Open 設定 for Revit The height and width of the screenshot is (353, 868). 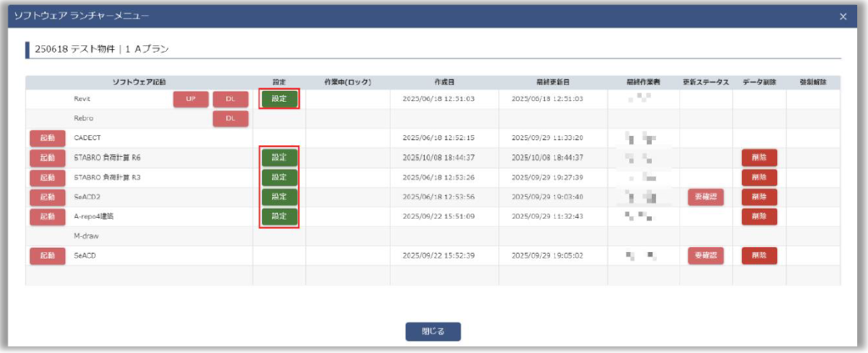(x=279, y=99)
